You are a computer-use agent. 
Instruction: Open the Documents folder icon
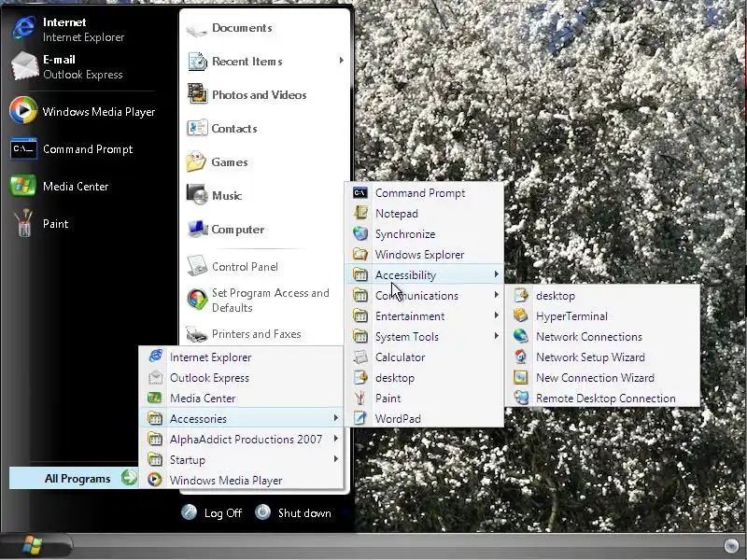pos(196,30)
